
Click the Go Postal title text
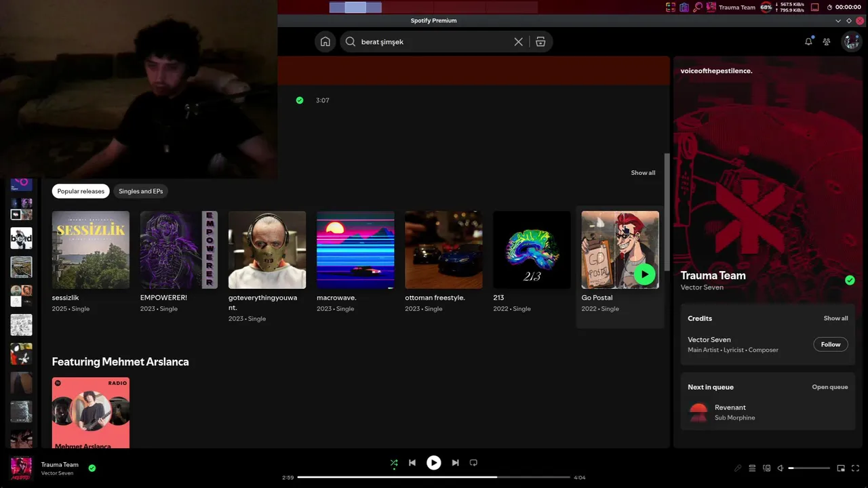tap(597, 298)
